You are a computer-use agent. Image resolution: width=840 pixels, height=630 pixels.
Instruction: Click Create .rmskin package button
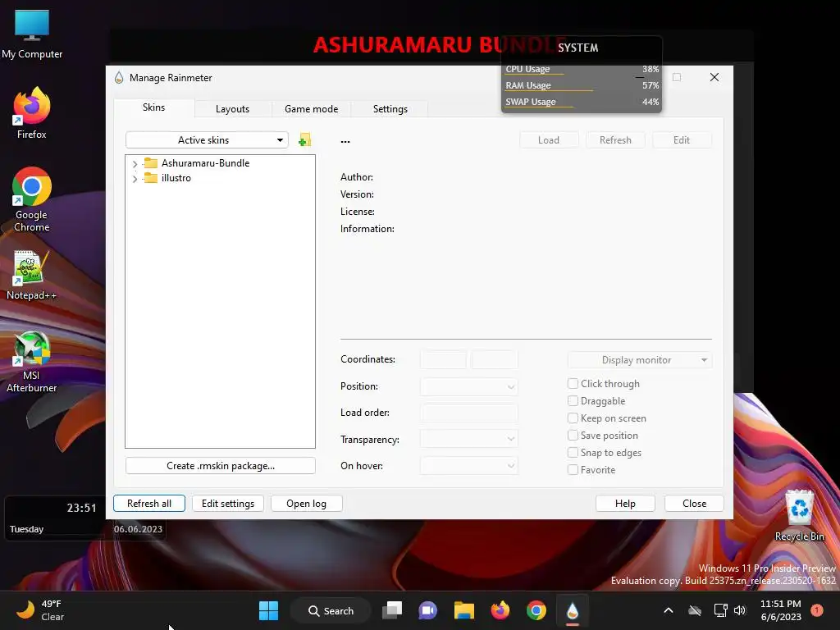click(x=220, y=466)
